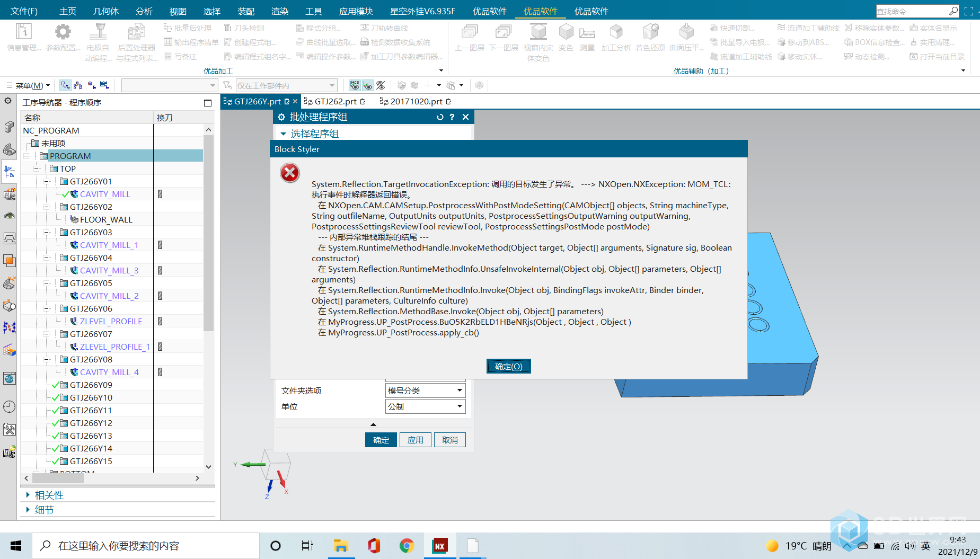The image size is (980, 559).
Task: Open the 加工分析 tool
Action: (616, 38)
